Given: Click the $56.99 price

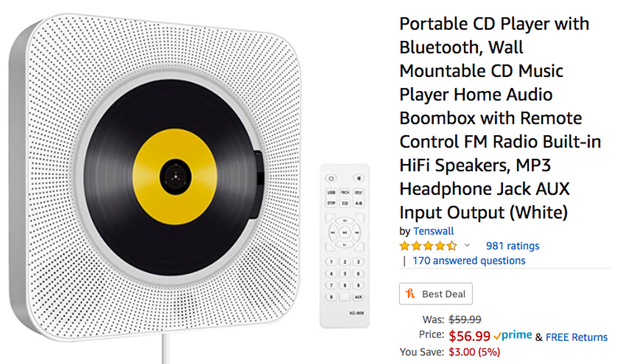Looking at the screenshot, I should pos(469,336).
